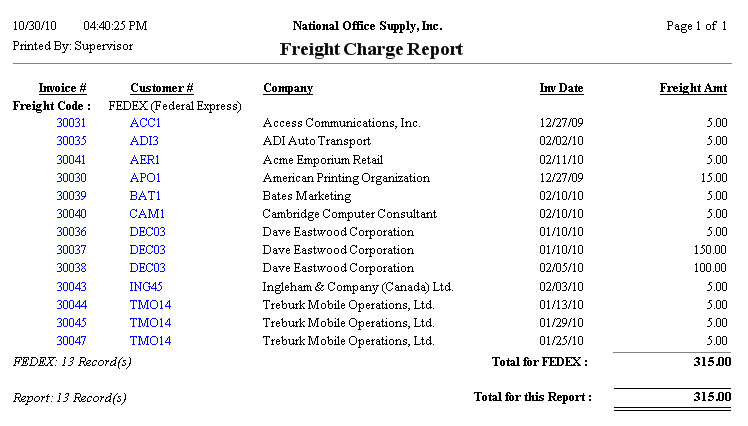Open invoice 30043 link

pyautogui.click(x=71, y=287)
